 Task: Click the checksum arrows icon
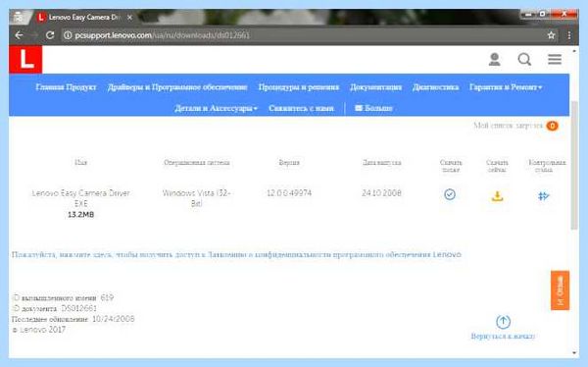(543, 195)
